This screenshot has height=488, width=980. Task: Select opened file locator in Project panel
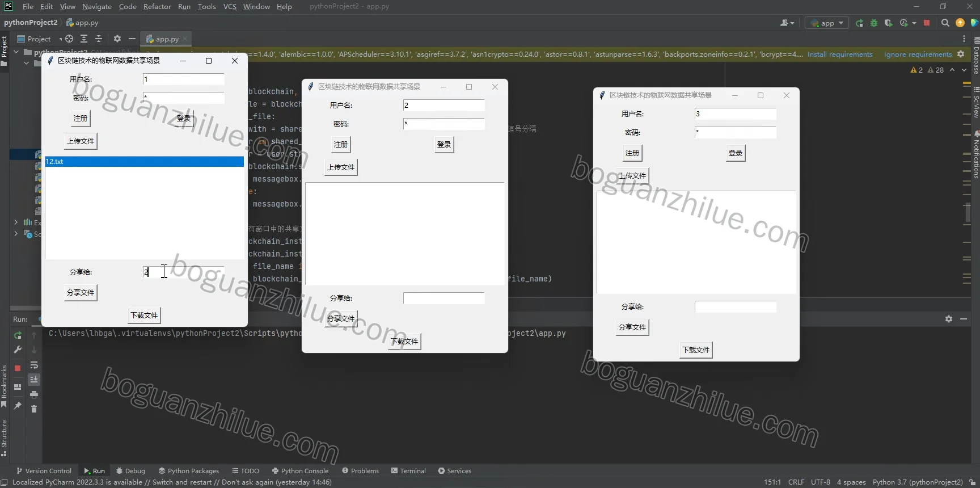click(69, 39)
